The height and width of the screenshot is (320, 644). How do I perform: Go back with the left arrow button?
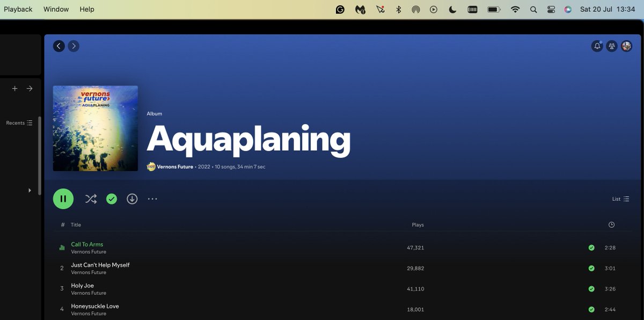tap(58, 46)
